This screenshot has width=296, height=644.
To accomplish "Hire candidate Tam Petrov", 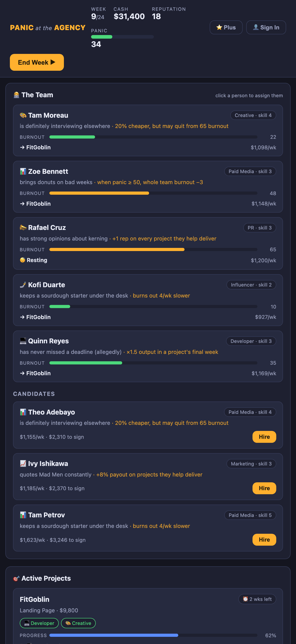I will point(264,540).
